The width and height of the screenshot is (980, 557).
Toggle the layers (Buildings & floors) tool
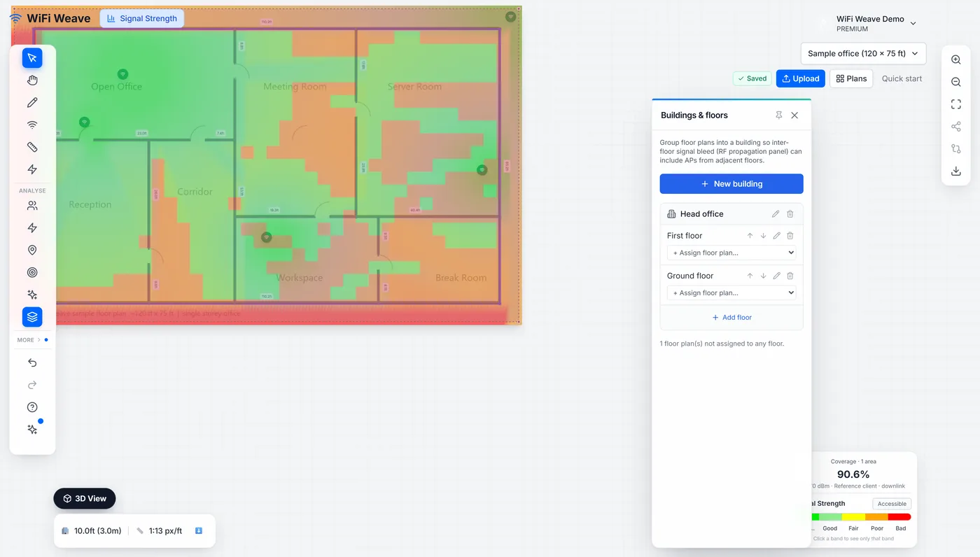(x=32, y=317)
